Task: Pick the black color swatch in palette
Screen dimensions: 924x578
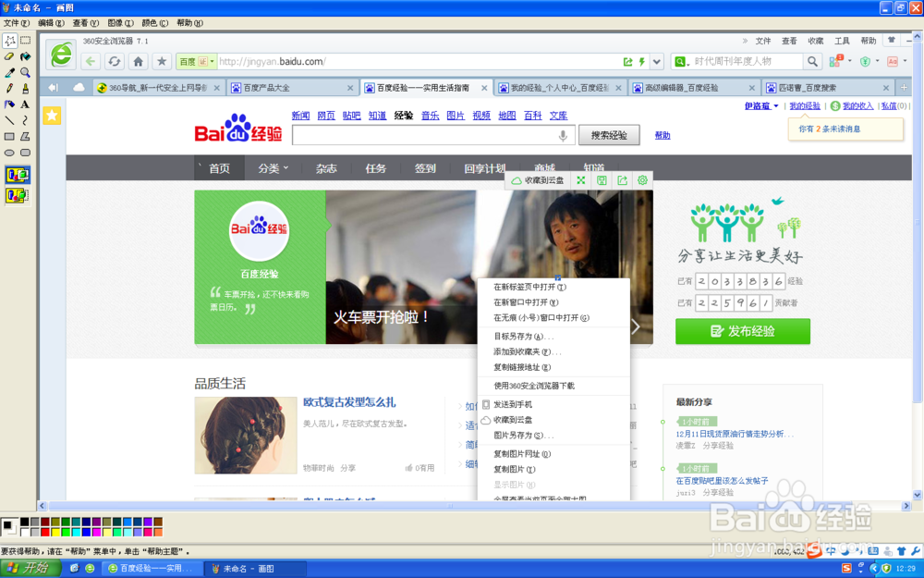Action: [x=25, y=522]
